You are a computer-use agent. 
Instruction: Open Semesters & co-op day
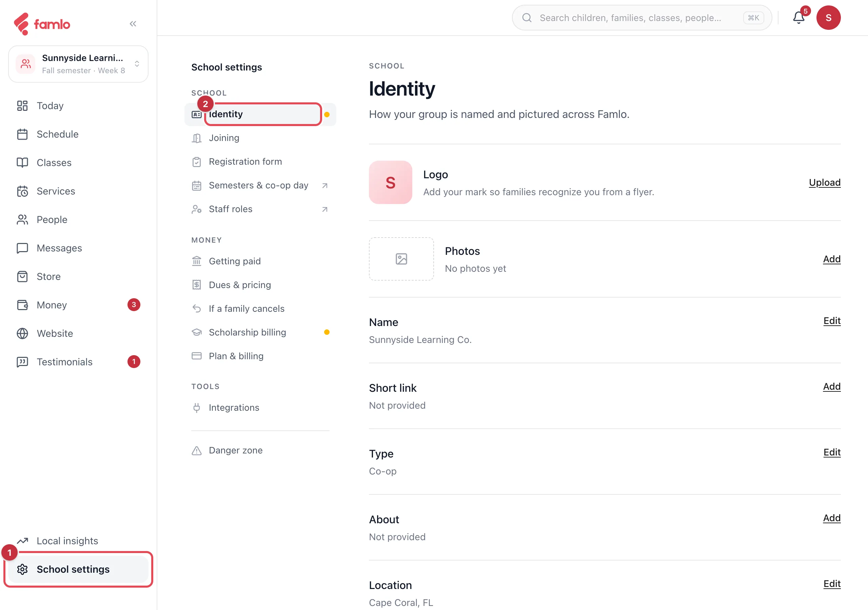(260, 186)
